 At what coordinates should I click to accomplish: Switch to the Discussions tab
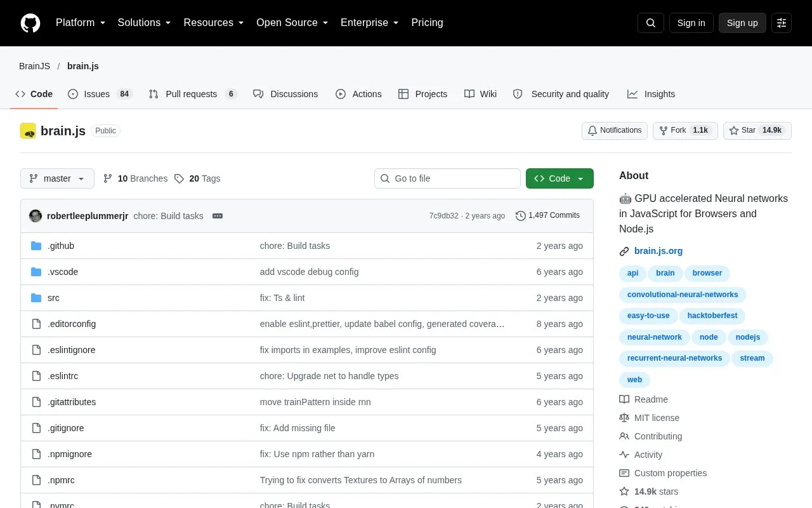click(285, 94)
